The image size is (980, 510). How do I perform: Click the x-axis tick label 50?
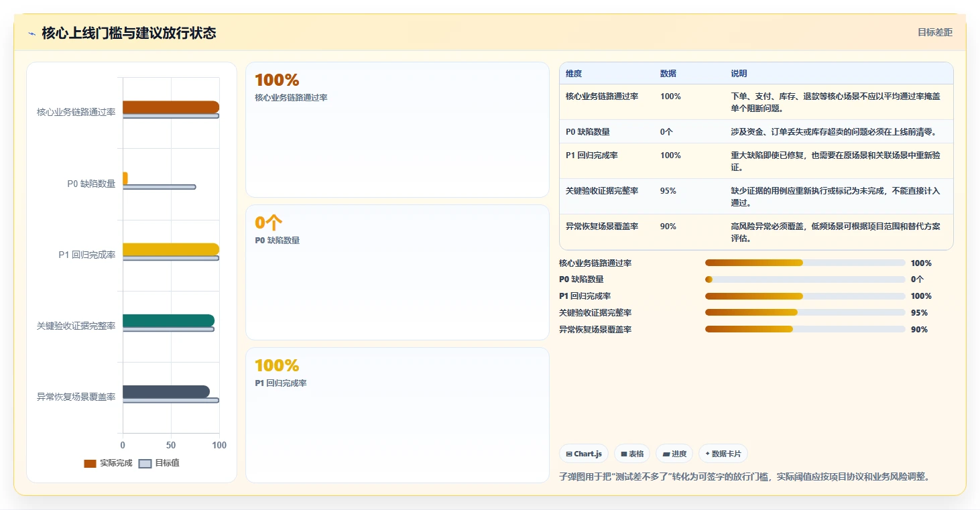[171, 445]
